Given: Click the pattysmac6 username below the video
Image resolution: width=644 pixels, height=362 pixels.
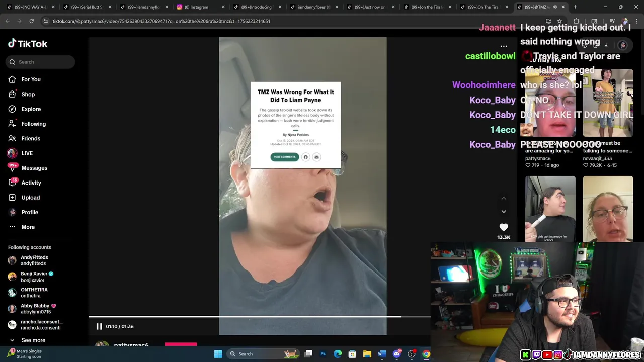Looking at the screenshot, I should pyautogui.click(x=131, y=345).
